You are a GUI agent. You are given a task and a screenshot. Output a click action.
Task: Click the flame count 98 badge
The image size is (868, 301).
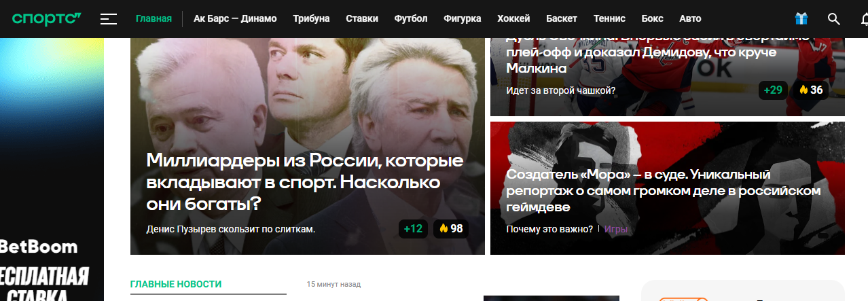click(451, 228)
